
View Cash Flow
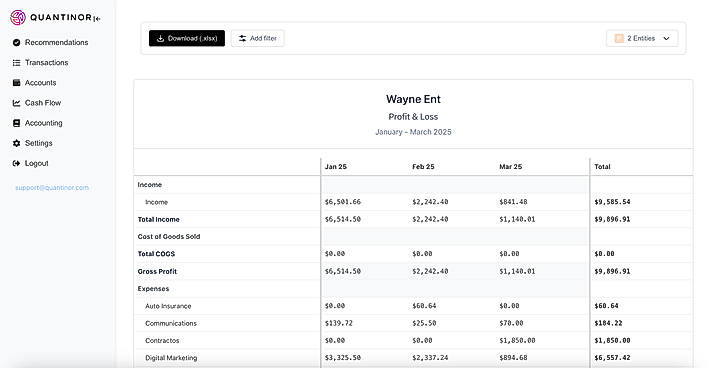coord(43,103)
